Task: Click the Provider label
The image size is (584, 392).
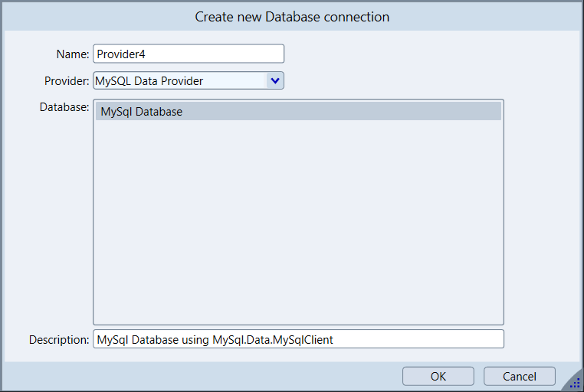Action: [x=67, y=80]
